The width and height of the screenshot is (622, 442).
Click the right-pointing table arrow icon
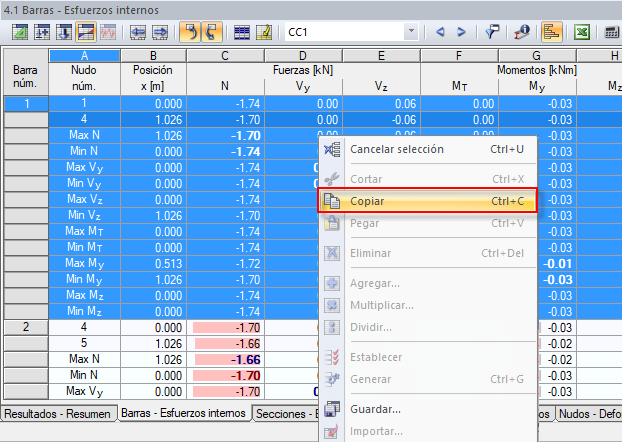click(x=160, y=32)
